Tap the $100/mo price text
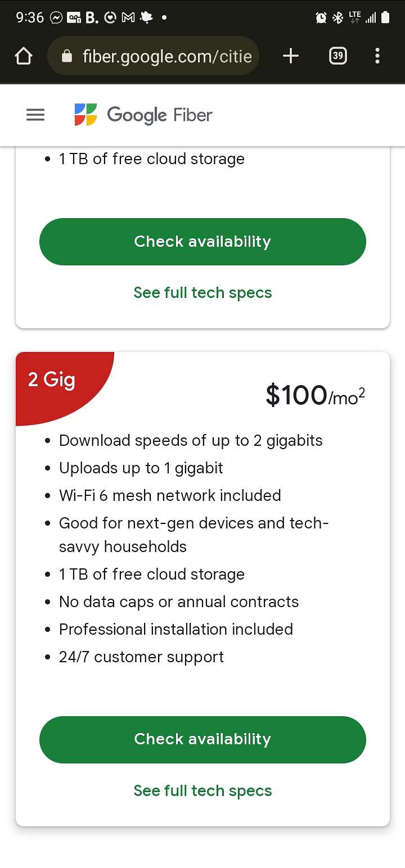Viewport: 405px width, 868px height. (x=316, y=395)
